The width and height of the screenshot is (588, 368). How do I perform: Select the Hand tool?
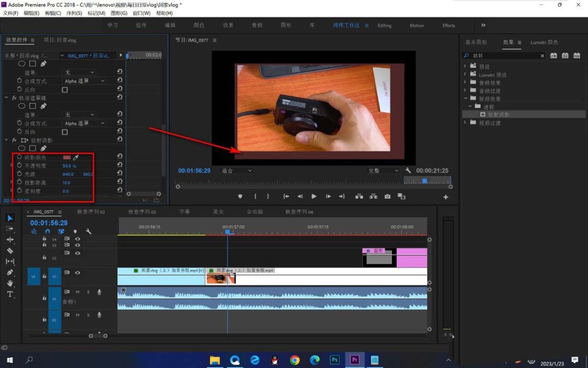10,283
